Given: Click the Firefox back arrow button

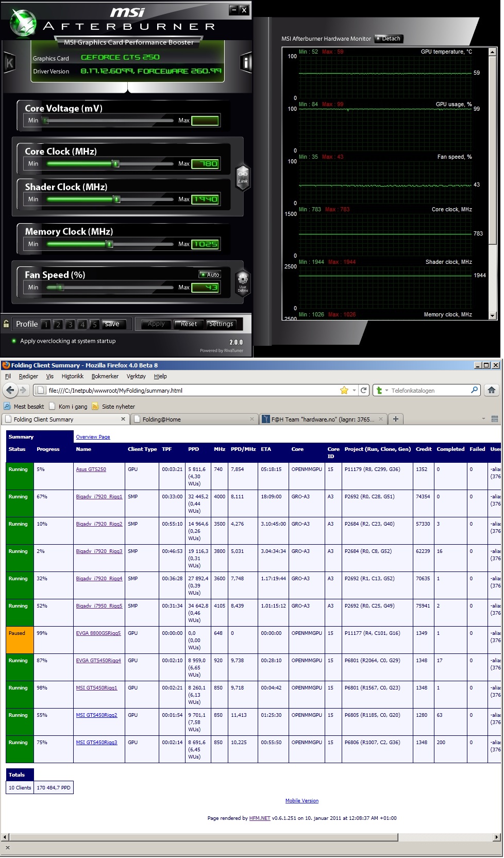Looking at the screenshot, I should [10, 390].
